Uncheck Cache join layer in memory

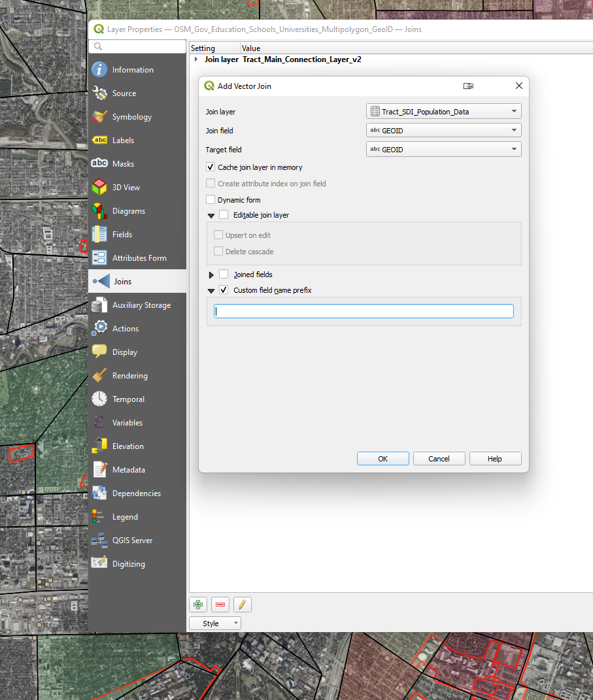pyautogui.click(x=211, y=167)
